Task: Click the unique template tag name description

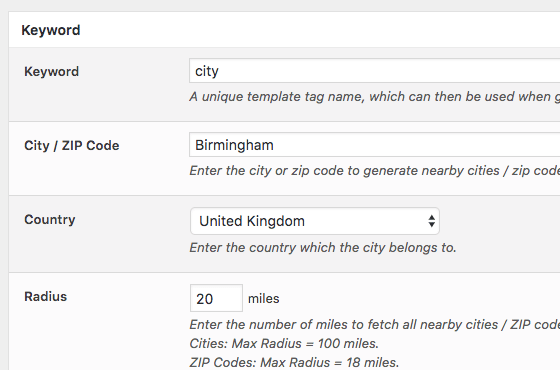Action: coord(374,97)
